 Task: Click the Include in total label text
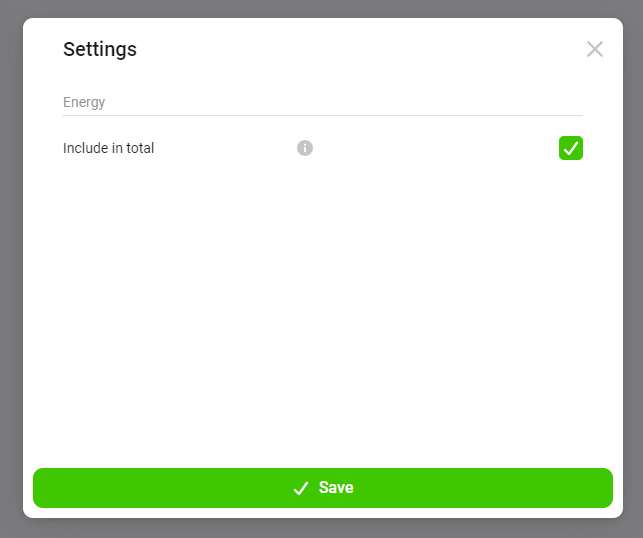point(109,148)
